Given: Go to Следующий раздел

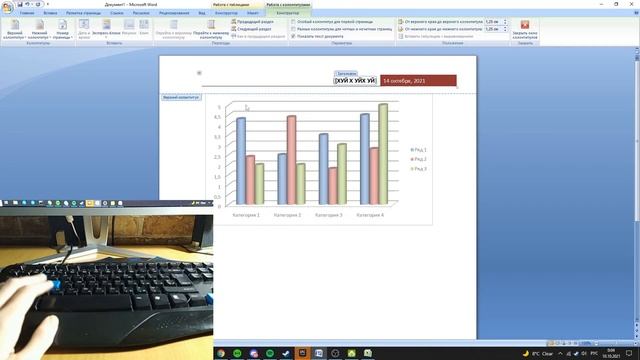Looking at the screenshot, I should click(251, 29).
